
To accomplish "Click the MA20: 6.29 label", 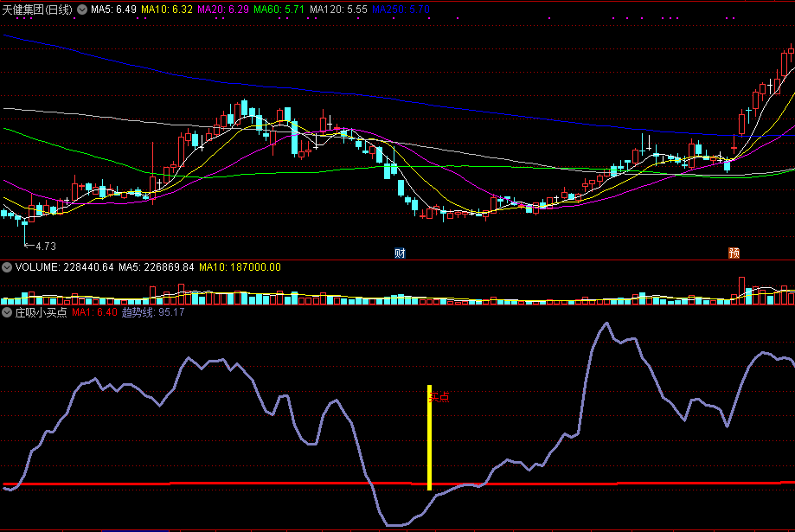I will [223, 10].
